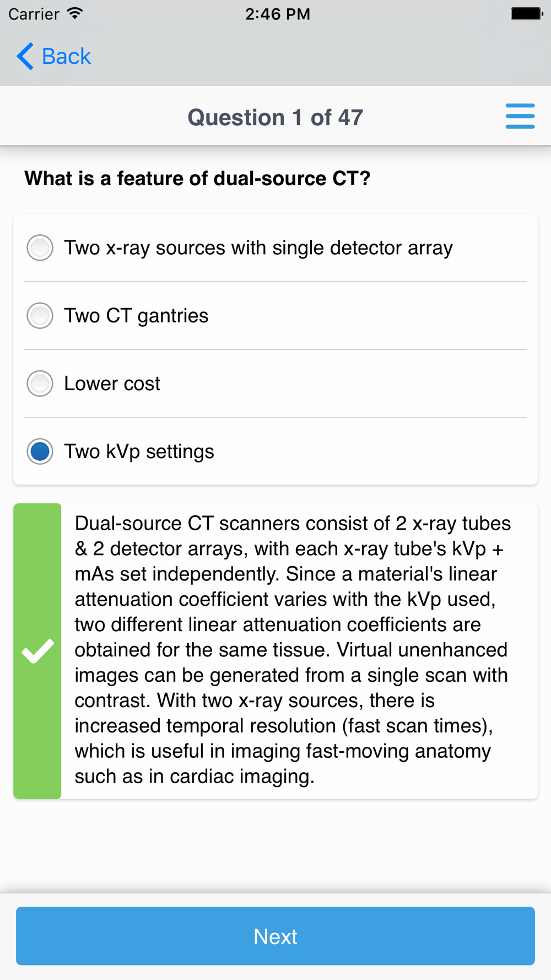
Task: Click the Wi-Fi signal icon in status bar
Action: click(x=75, y=14)
